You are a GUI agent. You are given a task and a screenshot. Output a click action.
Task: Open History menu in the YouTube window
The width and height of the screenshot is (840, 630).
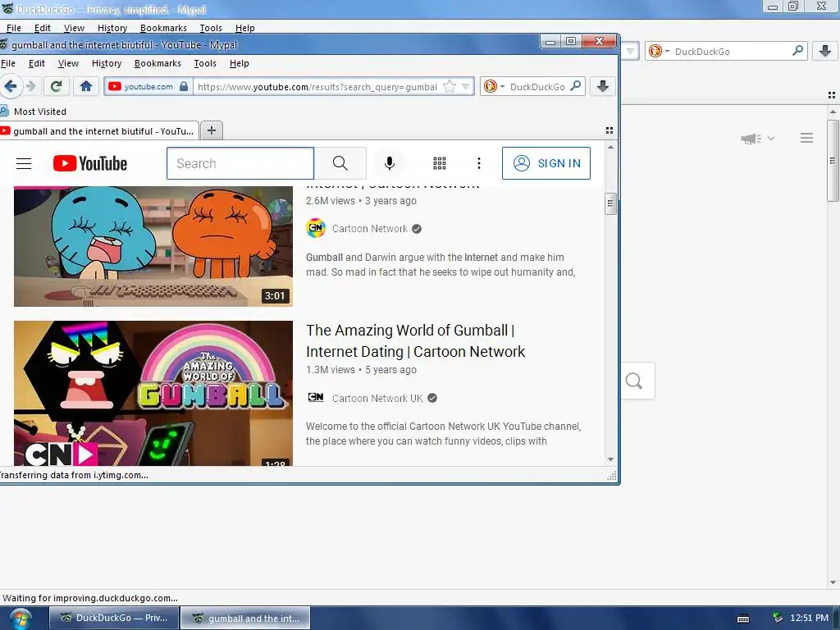[x=107, y=63]
